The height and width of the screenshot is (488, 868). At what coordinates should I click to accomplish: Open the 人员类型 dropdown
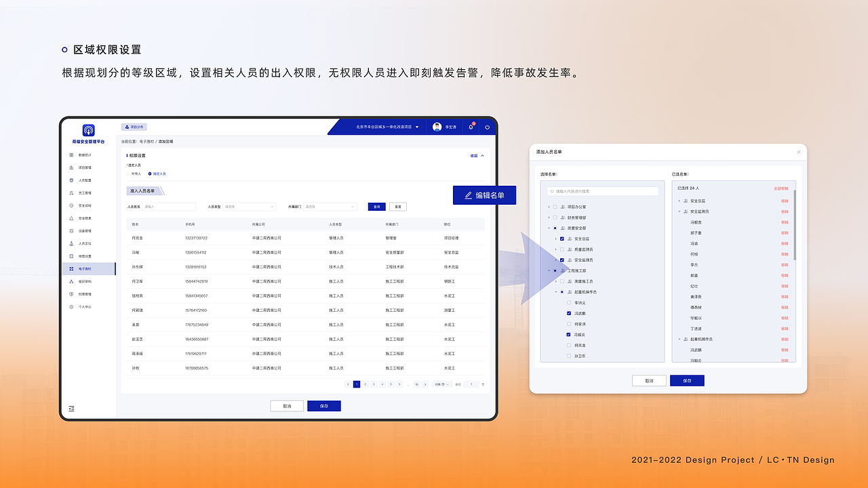[x=249, y=207]
